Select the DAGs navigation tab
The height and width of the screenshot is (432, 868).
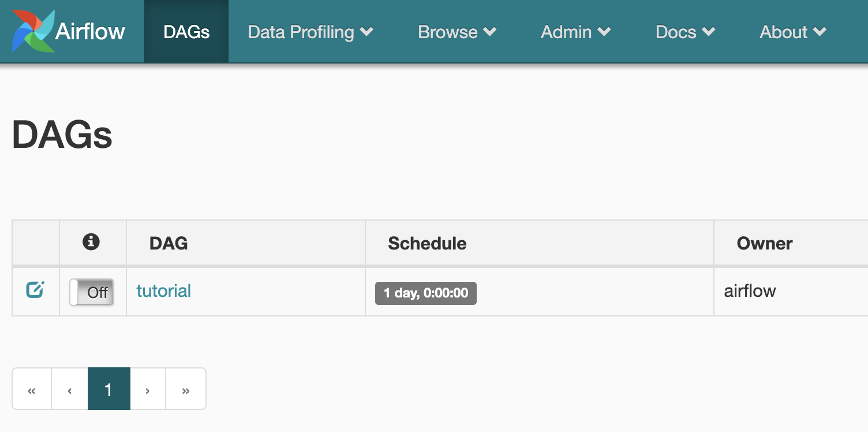tap(186, 32)
